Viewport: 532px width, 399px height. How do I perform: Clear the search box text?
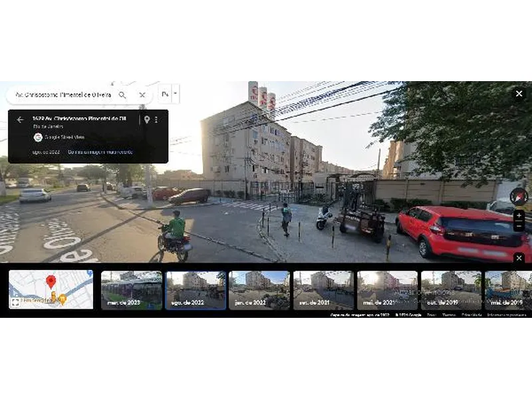point(142,95)
